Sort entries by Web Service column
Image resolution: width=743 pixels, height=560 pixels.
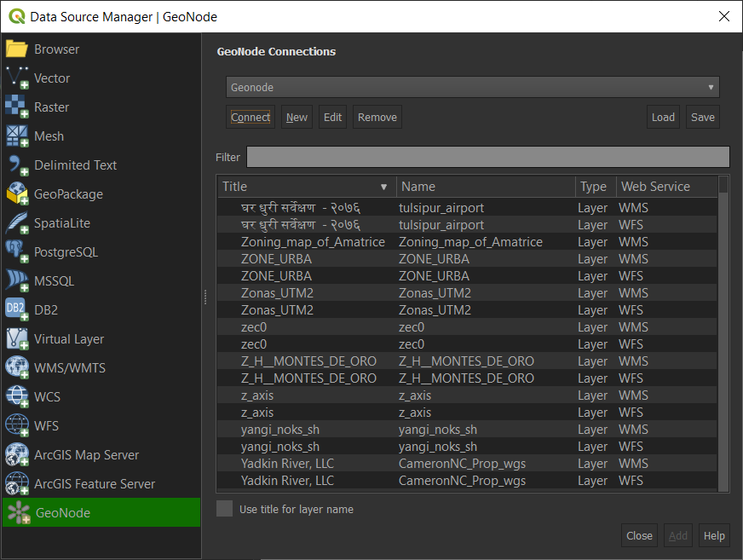point(669,186)
